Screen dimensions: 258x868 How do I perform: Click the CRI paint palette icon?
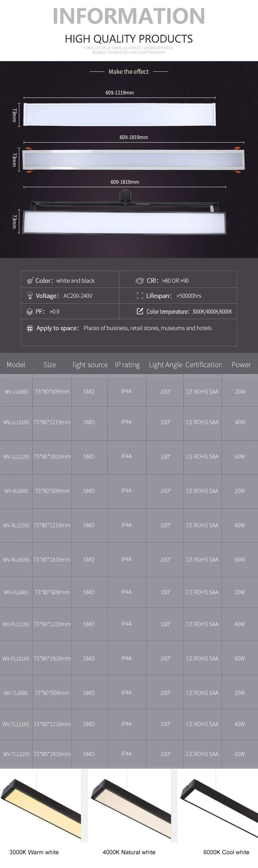point(140,281)
